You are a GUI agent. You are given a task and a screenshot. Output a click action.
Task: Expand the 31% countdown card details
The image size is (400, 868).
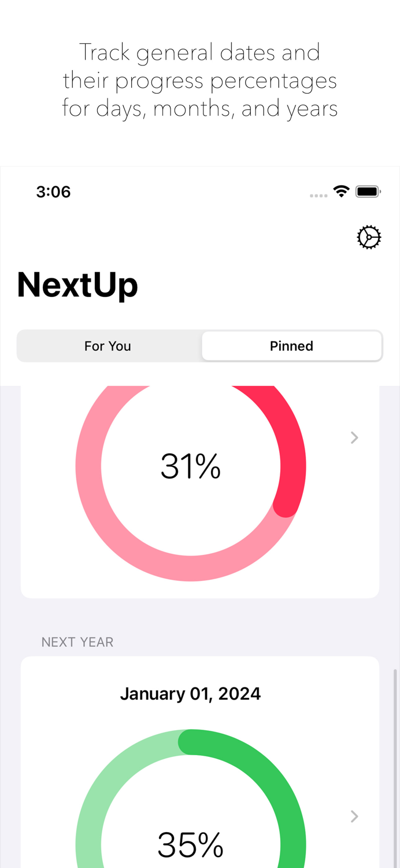[x=354, y=437]
